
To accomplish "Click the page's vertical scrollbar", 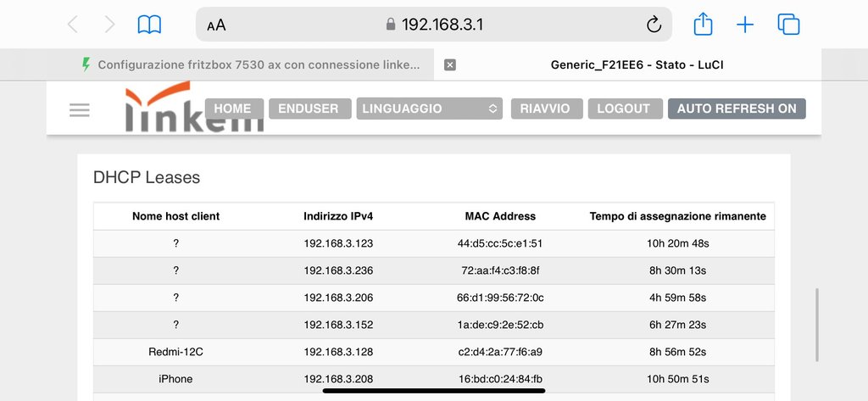I will (818, 325).
